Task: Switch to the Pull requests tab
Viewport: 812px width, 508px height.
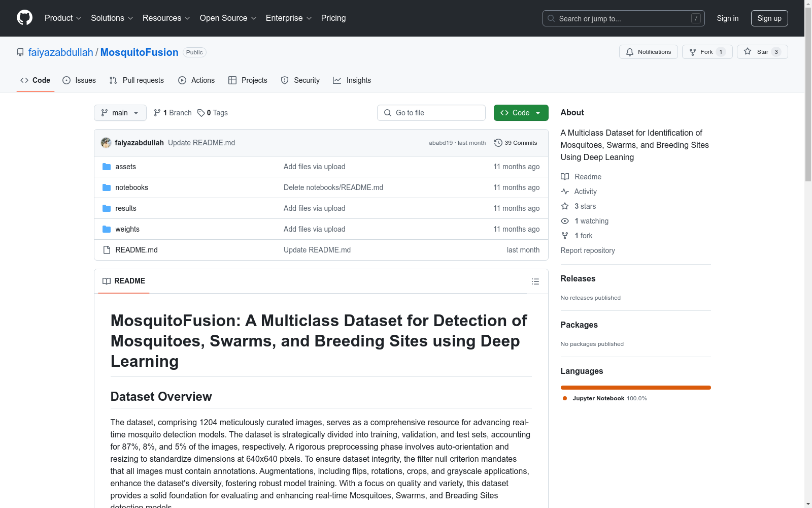Action: pos(137,80)
